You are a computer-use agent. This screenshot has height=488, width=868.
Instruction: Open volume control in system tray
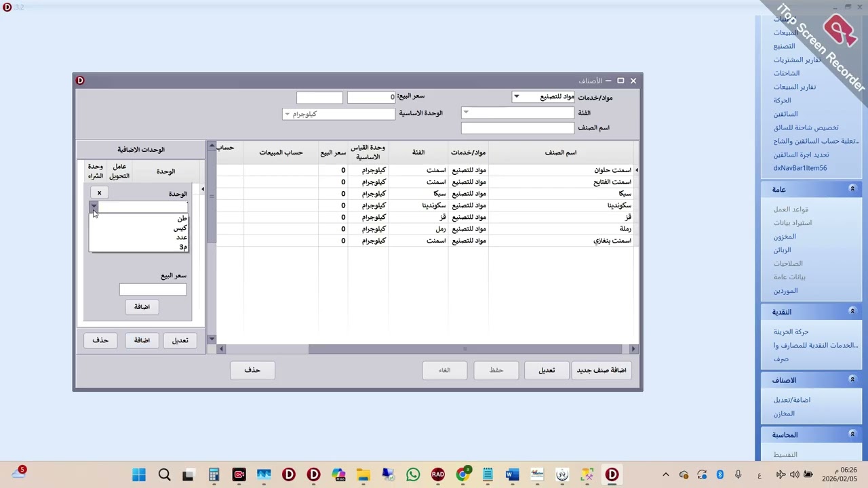(x=794, y=475)
